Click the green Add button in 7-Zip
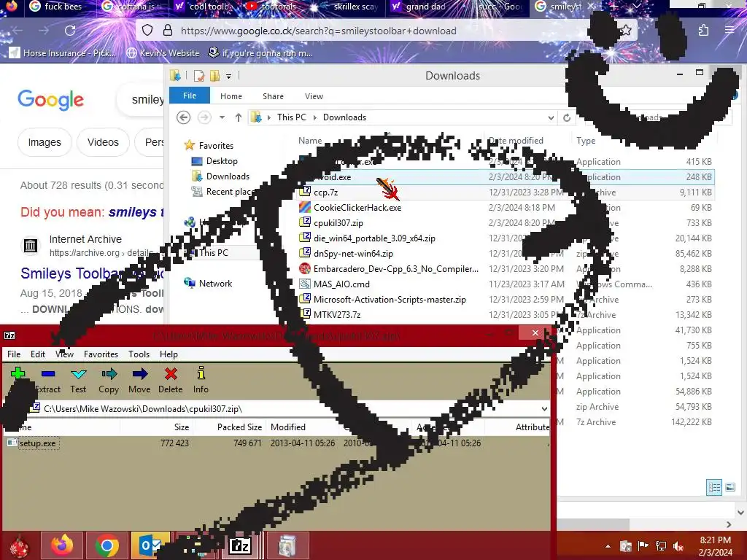The width and height of the screenshot is (747, 560). pyautogui.click(x=18, y=373)
